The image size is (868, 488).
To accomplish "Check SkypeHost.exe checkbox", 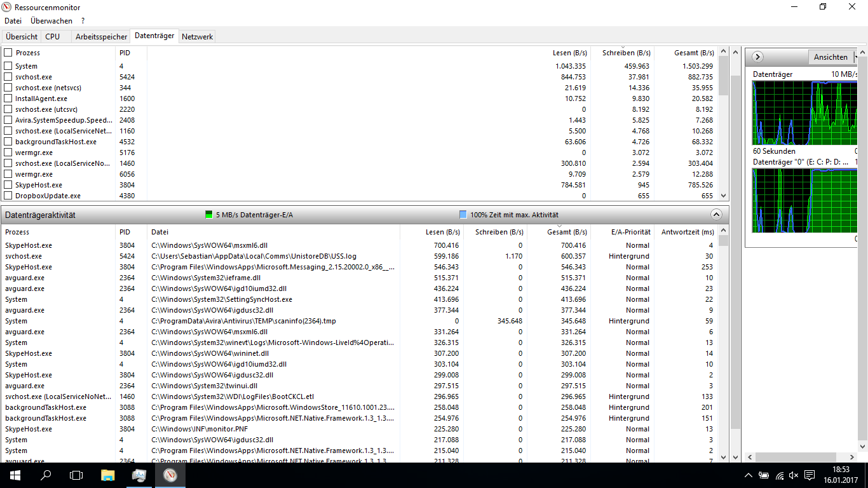I will 8,185.
